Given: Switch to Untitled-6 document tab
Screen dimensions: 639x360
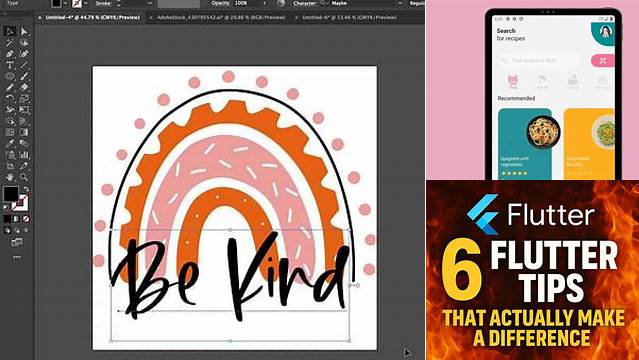Looking at the screenshot, I should (x=348, y=18).
